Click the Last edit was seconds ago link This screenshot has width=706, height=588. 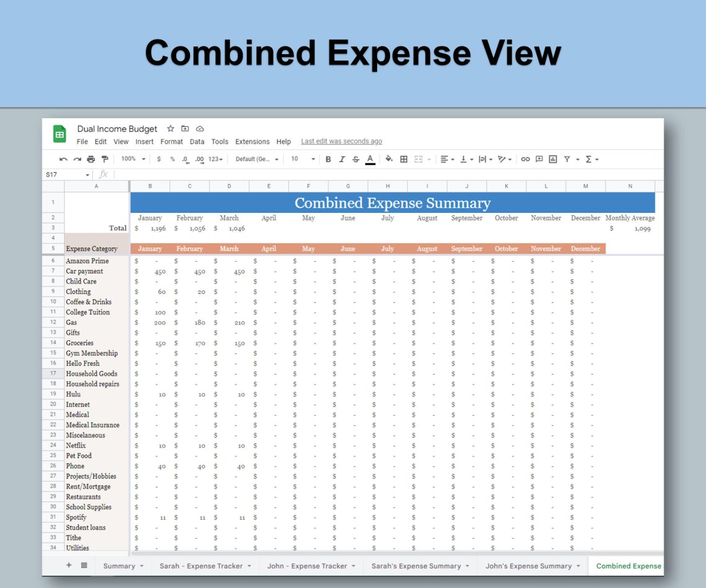point(341,141)
